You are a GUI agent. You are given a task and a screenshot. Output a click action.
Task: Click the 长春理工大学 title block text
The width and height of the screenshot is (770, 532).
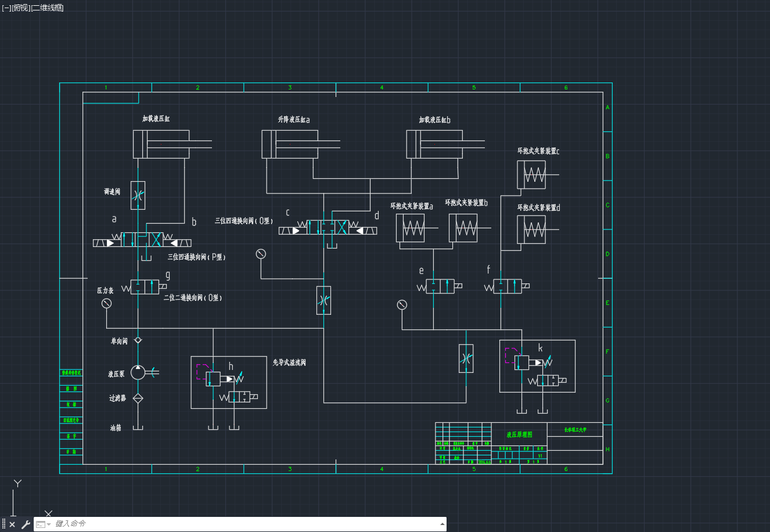click(x=575, y=430)
